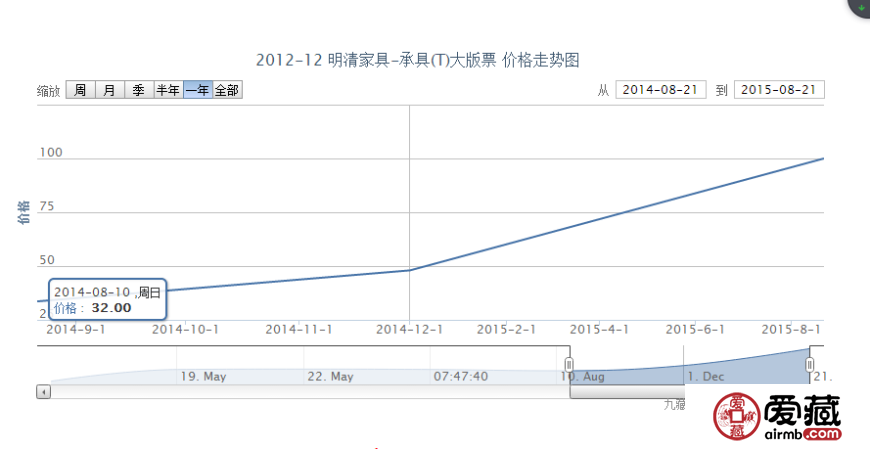Click the chart title 价格走势图

pyautogui.click(x=540, y=60)
